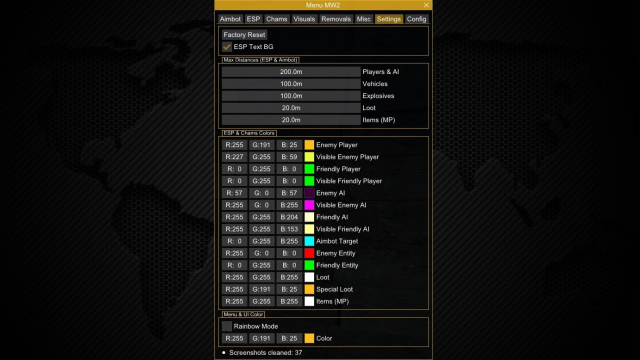
Task: Enable Rainbow Mode checkbox
Action: coord(227,326)
